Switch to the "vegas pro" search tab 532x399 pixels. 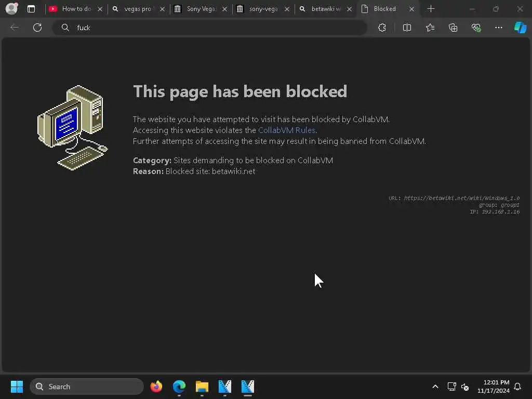click(x=137, y=9)
